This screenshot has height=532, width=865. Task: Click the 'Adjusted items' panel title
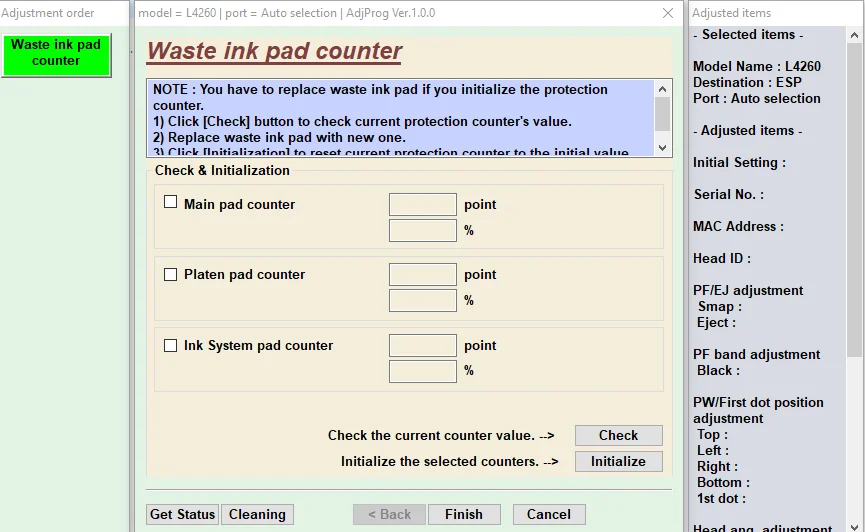point(731,13)
